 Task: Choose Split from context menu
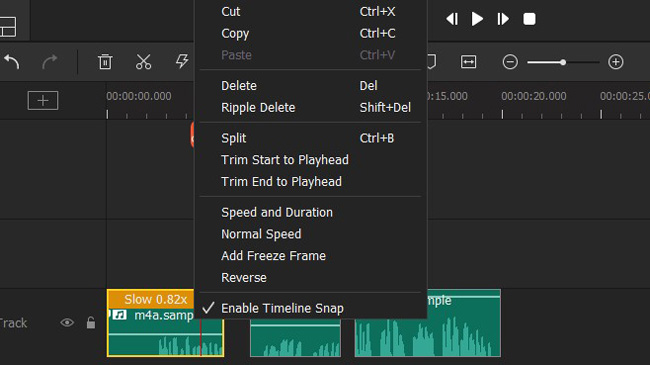tap(311, 138)
